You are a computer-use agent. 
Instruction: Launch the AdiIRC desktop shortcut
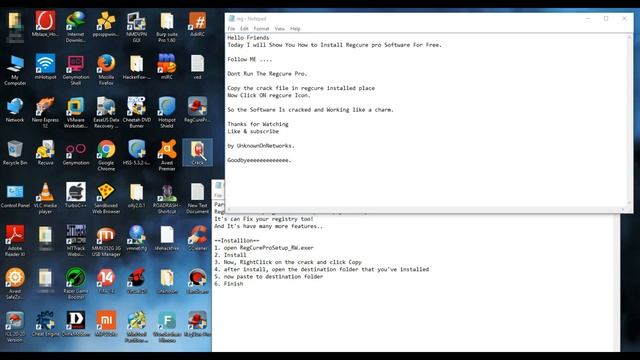coord(198,24)
